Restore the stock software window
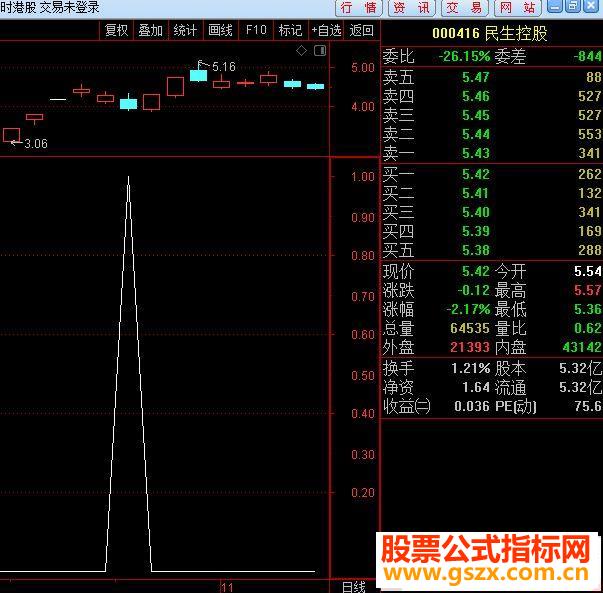 click(573, 6)
